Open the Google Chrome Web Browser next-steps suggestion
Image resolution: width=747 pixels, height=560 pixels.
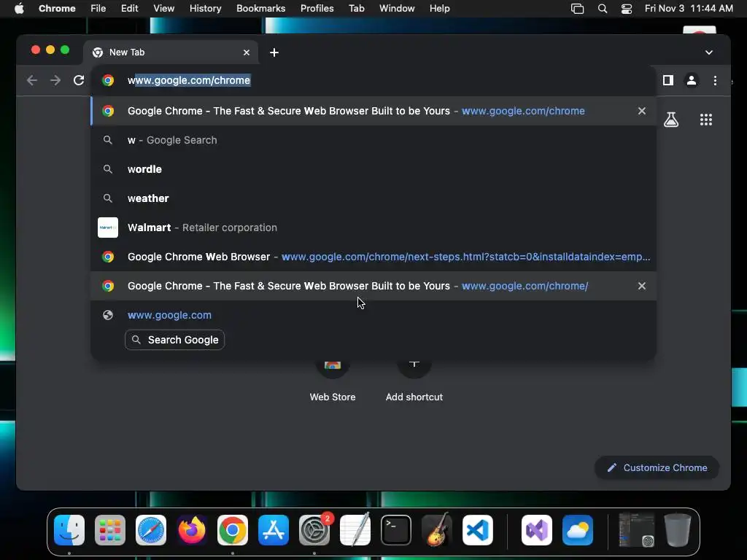click(373, 257)
